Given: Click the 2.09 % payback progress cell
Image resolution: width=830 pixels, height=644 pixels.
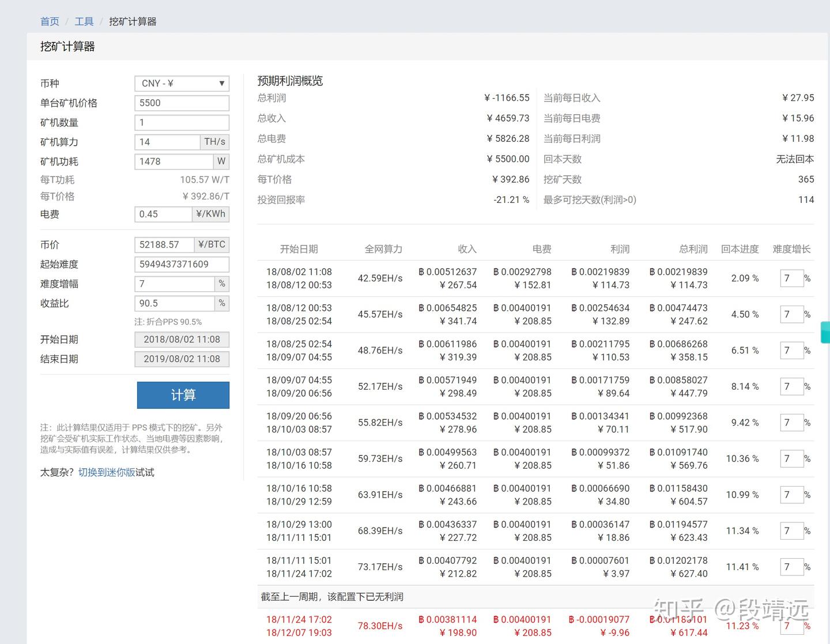Looking at the screenshot, I should point(745,278).
